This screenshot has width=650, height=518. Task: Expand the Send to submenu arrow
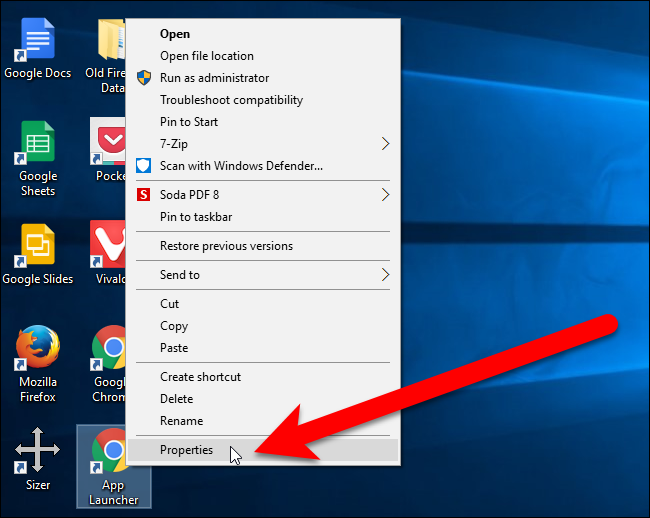[x=386, y=275]
